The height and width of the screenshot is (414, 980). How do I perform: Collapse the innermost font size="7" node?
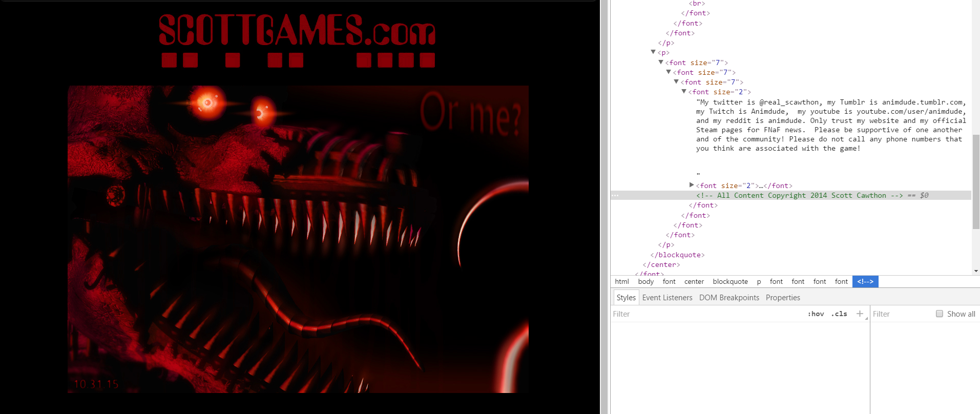pyautogui.click(x=676, y=81)
